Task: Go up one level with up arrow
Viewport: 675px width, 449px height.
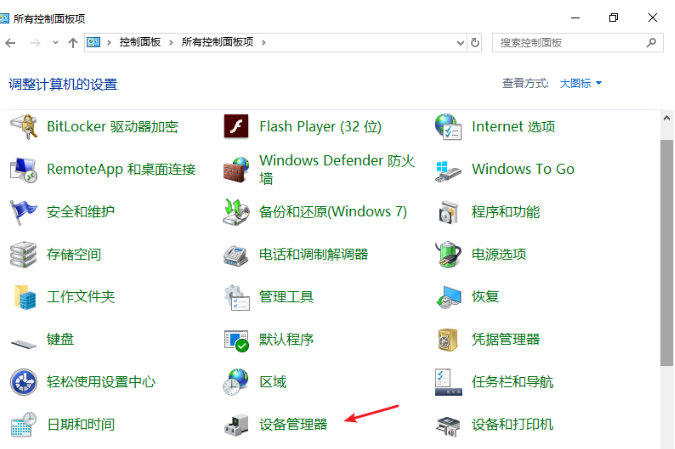Action: point(73,43)
